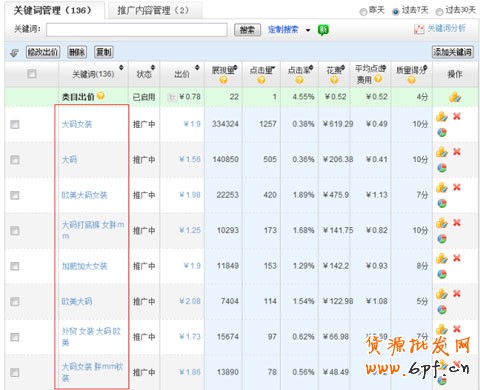The width and height of the screenshot is (480, 390).
Task: Click the 添加关键词 button
Action: coord(453,52)
